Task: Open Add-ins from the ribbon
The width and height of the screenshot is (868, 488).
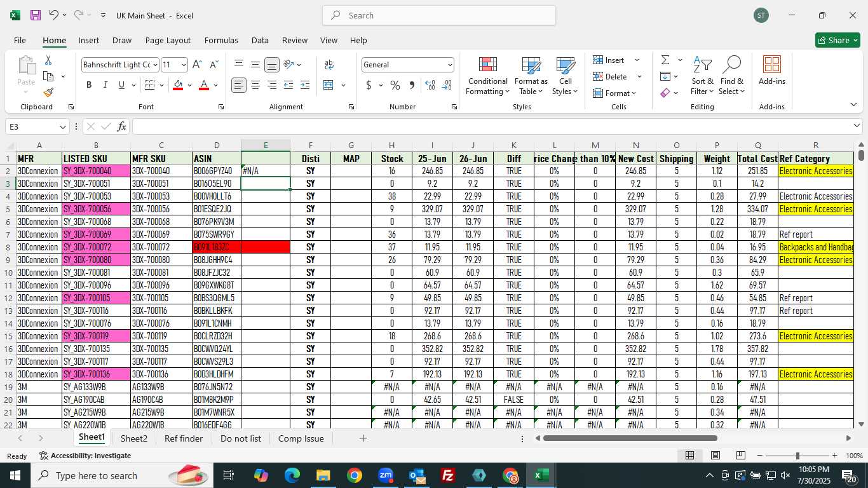Action: coord(772,71)
